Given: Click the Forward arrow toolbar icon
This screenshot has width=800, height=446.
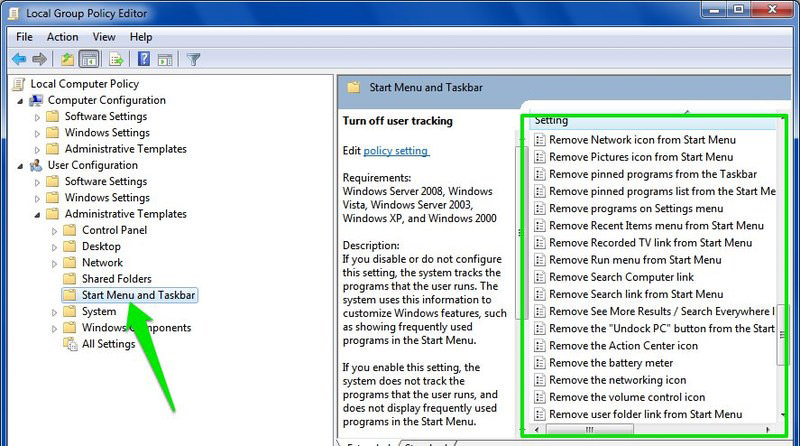Looking at the screenshot, I should click(39, 59).
